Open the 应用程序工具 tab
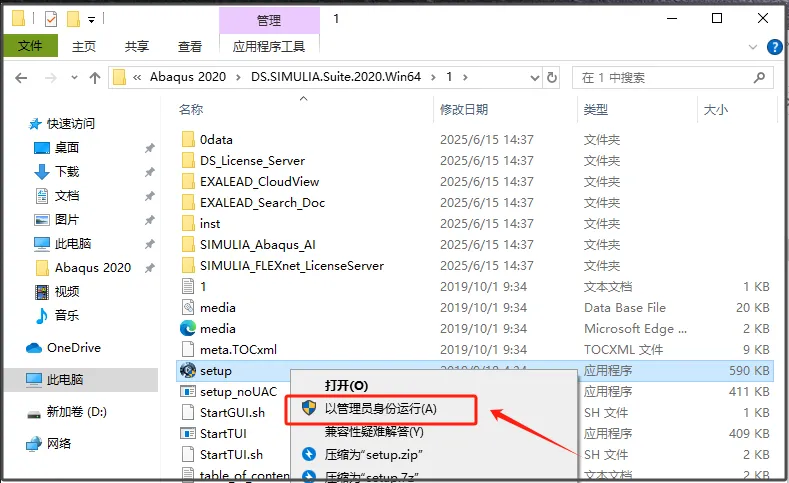789x483 pixels. point(269,46)
